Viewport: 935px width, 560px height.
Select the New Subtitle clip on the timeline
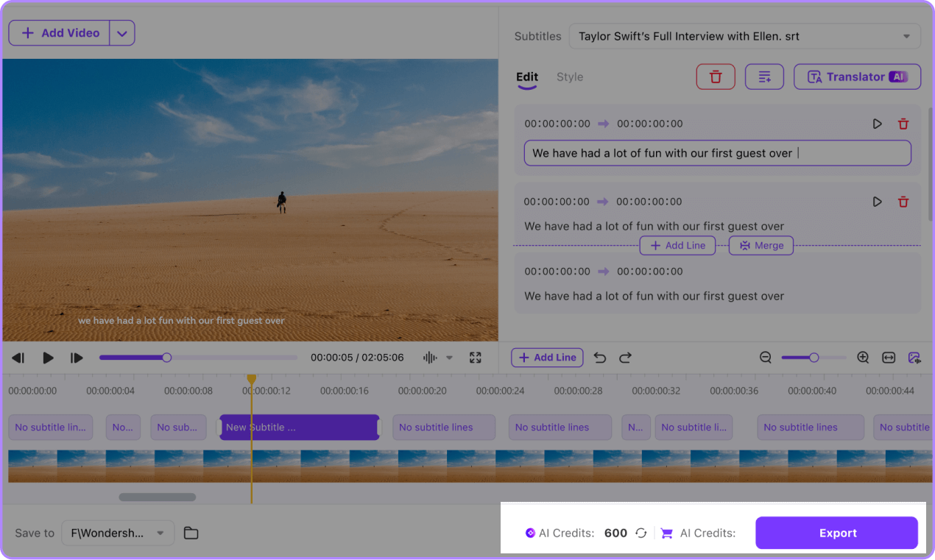pos(300,427)
